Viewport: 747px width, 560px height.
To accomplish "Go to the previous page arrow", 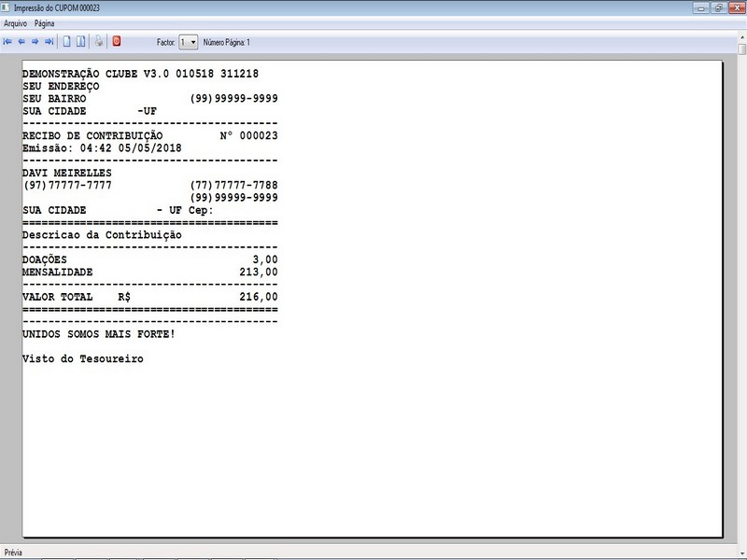I will point(21,42).
